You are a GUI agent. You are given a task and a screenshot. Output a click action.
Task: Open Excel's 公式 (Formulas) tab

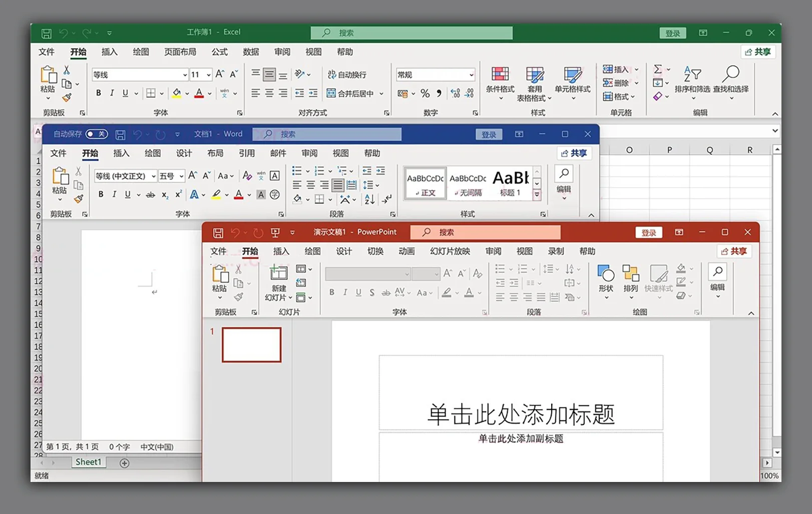point(219,52)
